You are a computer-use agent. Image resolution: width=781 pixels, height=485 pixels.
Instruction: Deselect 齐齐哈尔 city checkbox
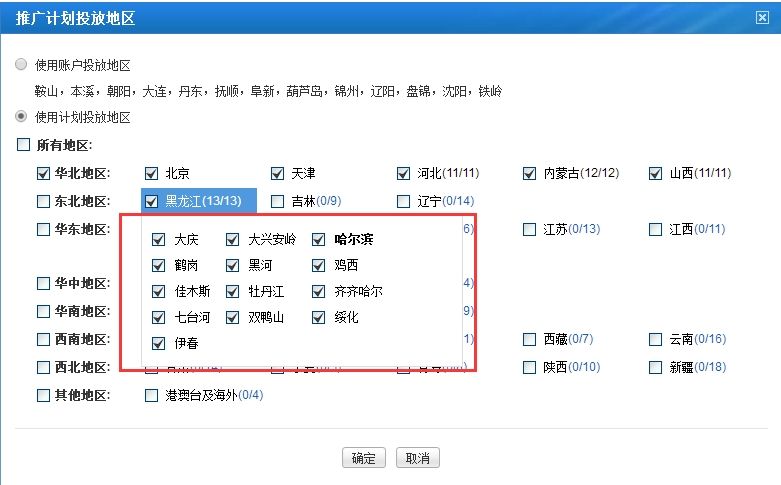pos(319,292)
